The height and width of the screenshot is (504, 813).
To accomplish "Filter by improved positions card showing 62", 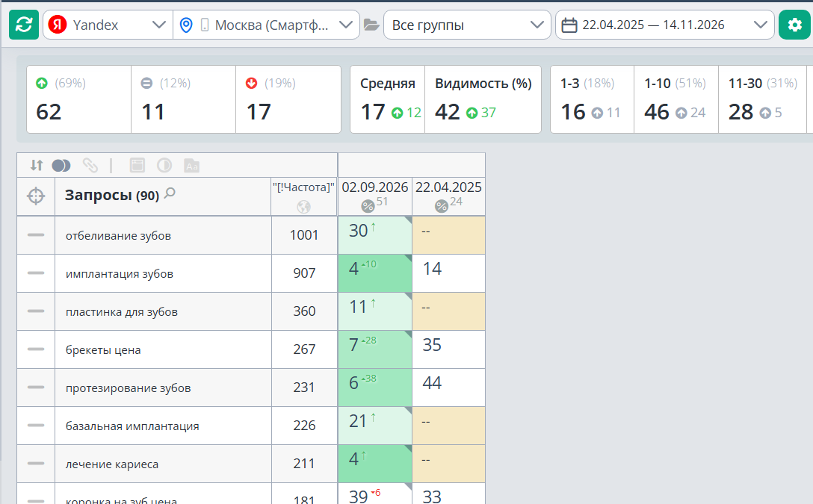I will coord(78,99).
